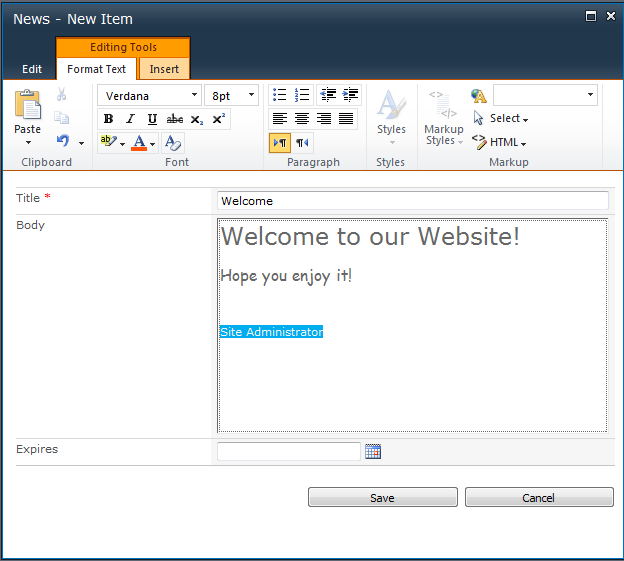Image resolution: width=624 pixels, height=561 pixels.
Task: Toggle bold formatting
Action: tap(108, 119)
